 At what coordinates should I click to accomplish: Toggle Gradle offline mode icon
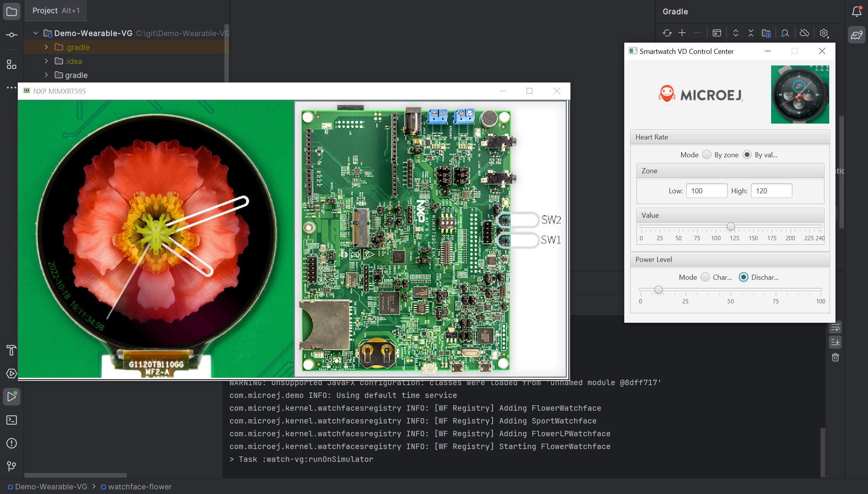click(x=804, y=33)
